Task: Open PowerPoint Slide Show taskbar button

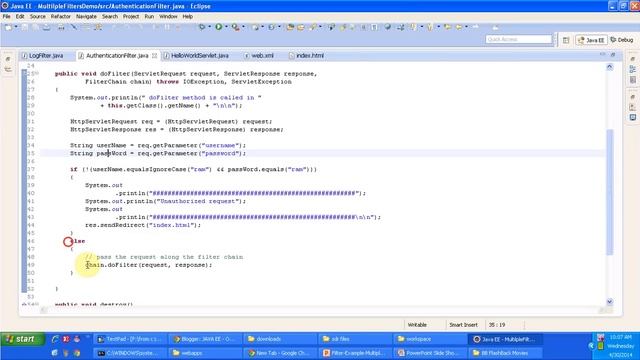Action: coord(431,353)
